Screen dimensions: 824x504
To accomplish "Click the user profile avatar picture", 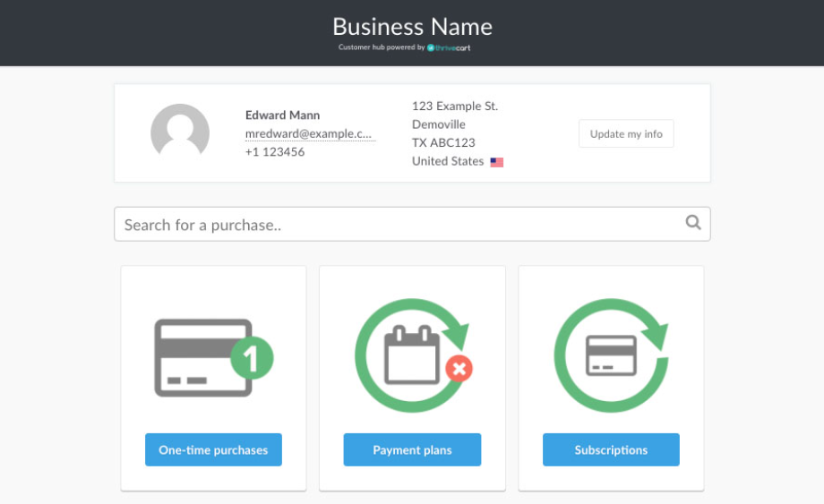I will click(x=180, y=133).
